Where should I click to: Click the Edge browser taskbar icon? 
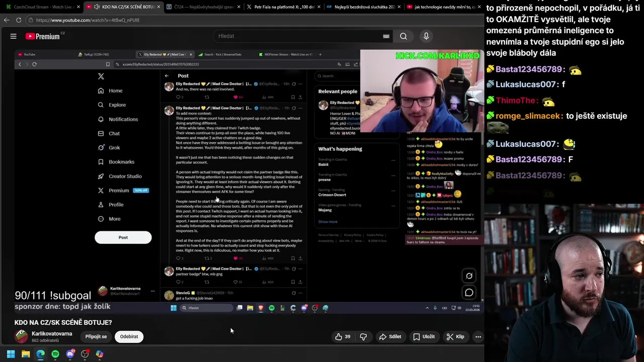40,354
